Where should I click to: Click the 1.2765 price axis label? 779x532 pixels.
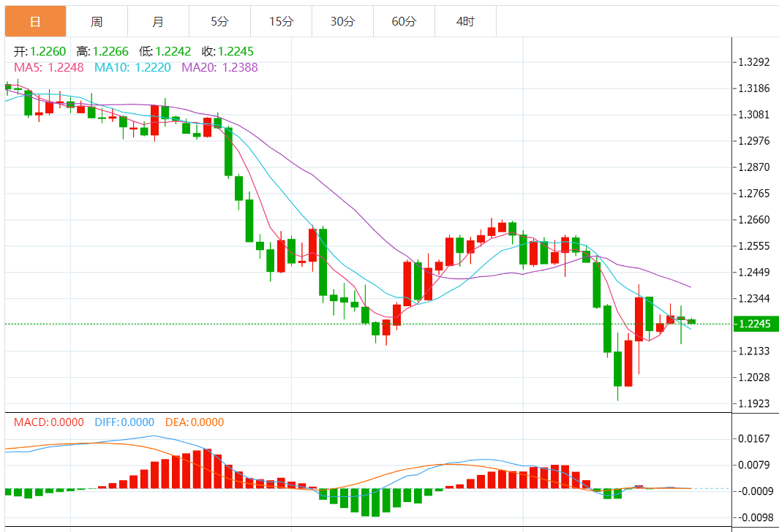click(x=753, y=194)
